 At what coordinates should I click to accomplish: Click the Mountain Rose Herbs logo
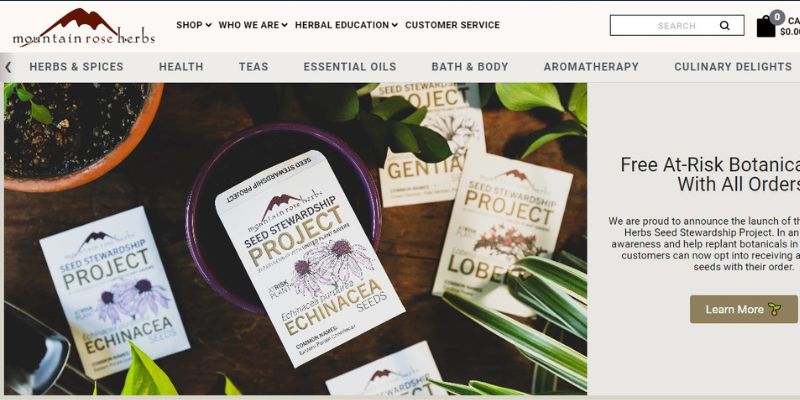point(84,28)
